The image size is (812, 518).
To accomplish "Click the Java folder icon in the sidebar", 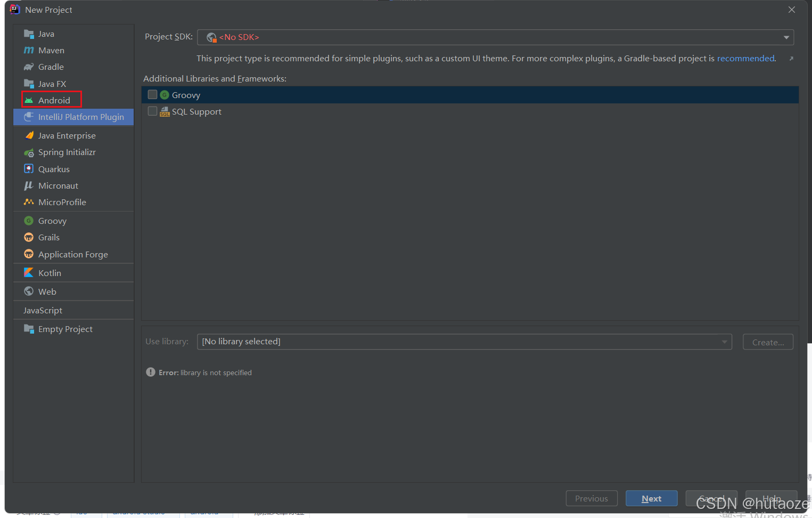I will 29,34.
